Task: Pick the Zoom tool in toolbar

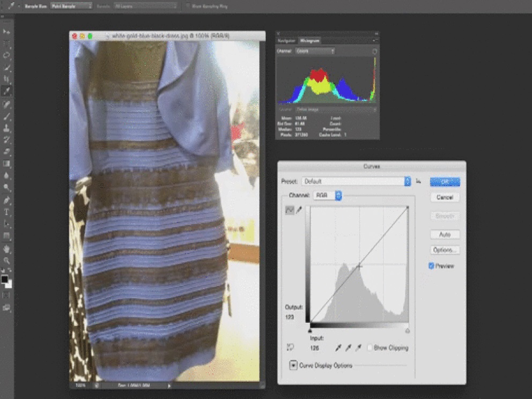Action: click(x=7, y=260)
